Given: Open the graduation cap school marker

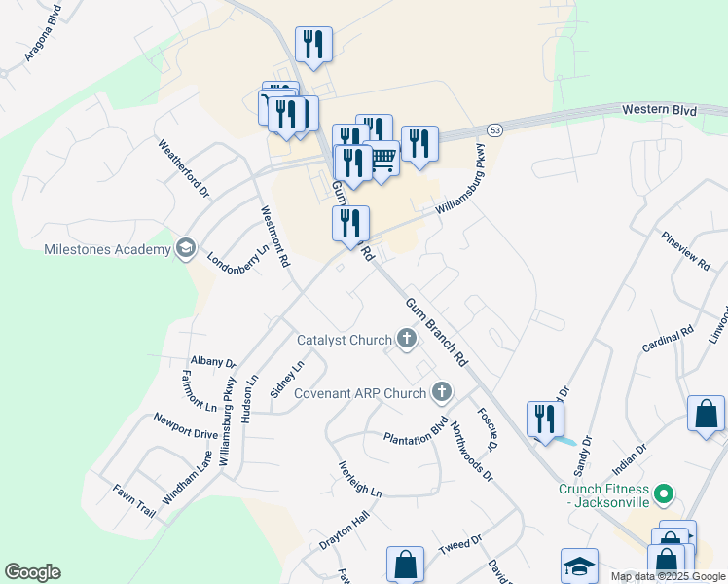Looking at the screenshot, I should pos(579,566).
